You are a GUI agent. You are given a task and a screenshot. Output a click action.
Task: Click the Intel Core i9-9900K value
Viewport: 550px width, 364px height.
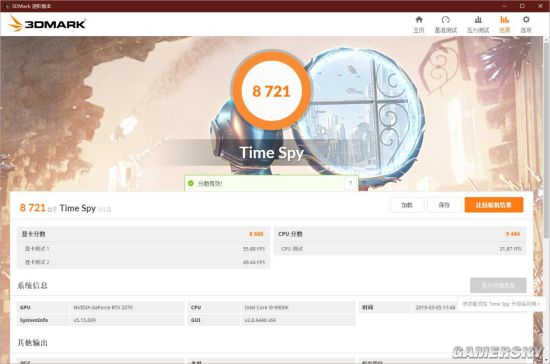(267, 307)
